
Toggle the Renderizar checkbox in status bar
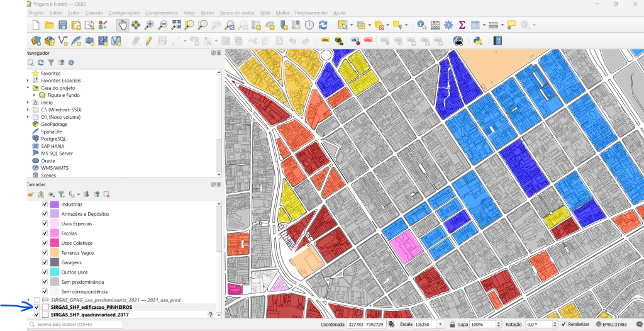point(563,325)
